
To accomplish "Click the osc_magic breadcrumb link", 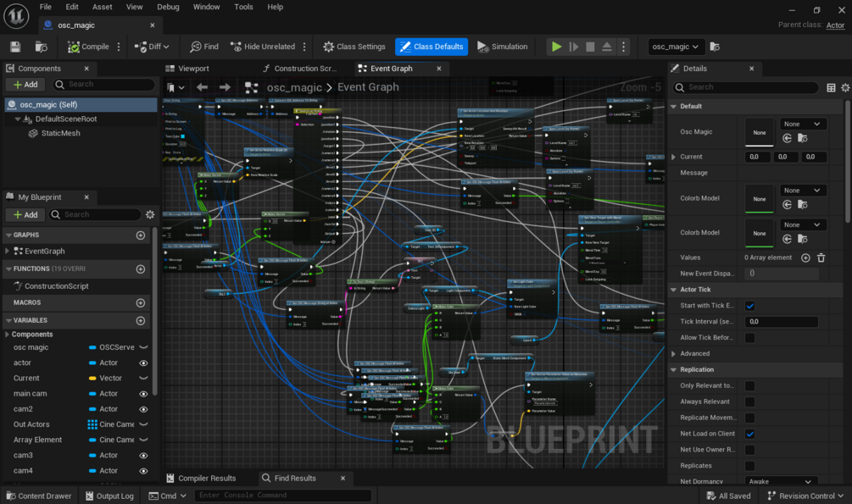I will [294, 87].
